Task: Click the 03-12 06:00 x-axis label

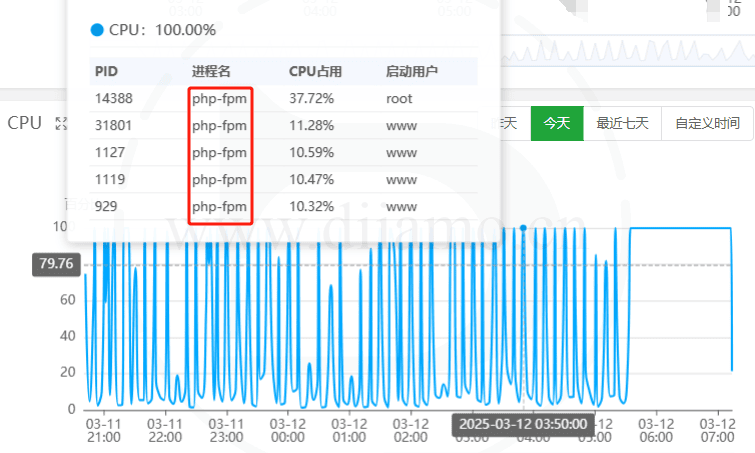Action: pyautogui.click(x=655, y=430)
